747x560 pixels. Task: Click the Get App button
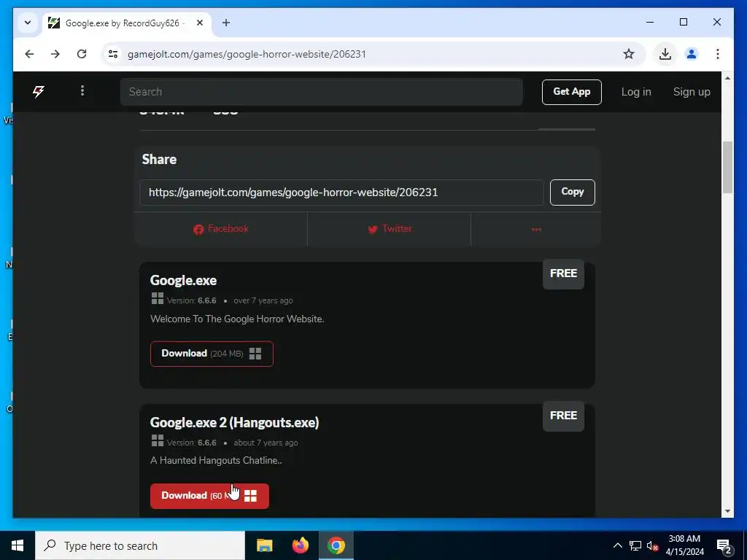tap(571, 92)
